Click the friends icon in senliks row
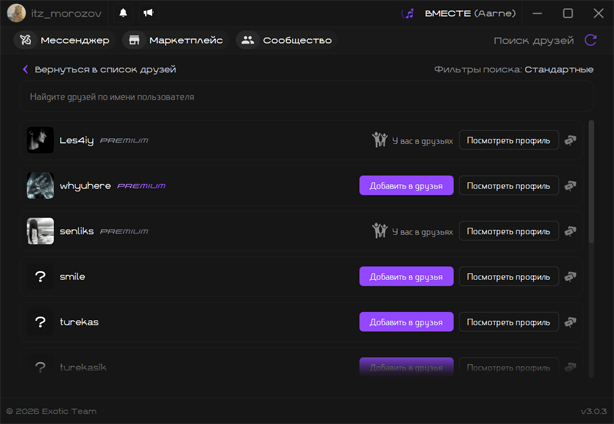614x424 pixels. [x=379, y=231]
